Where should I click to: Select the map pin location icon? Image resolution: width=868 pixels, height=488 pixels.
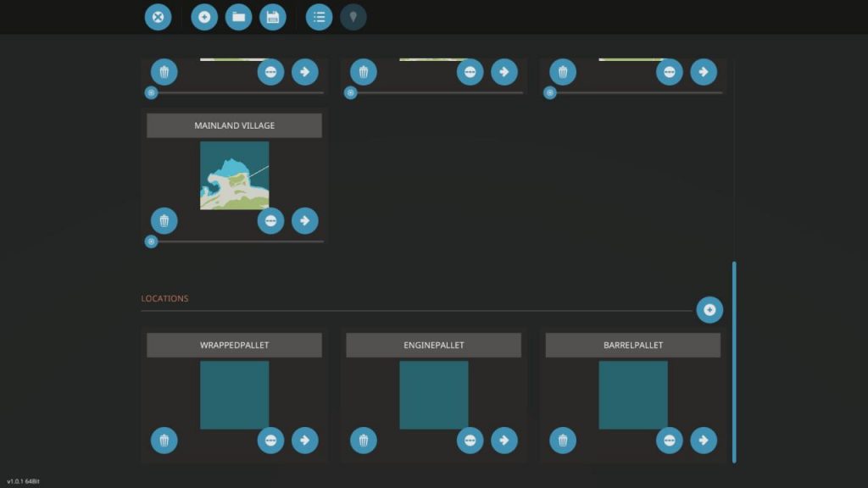click(353, 17)
